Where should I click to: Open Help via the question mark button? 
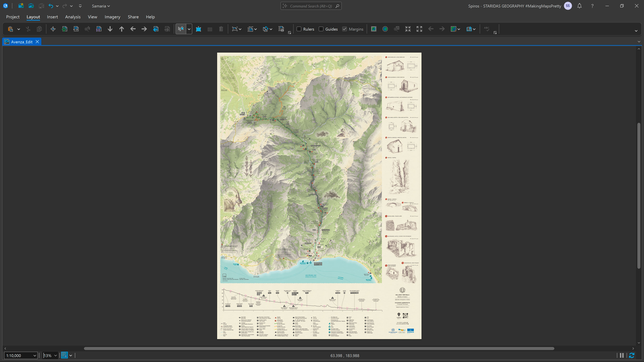(x=592, y=6)
